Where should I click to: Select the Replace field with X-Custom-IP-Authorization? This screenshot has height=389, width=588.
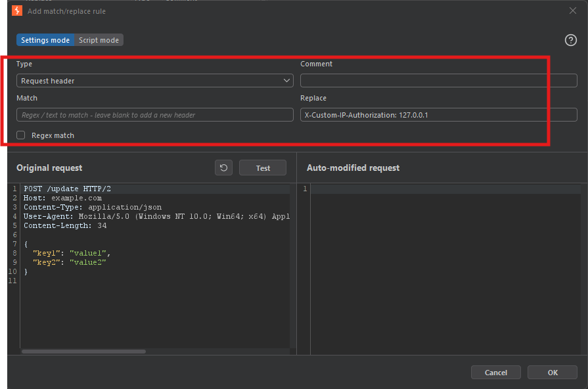[438, 115]
